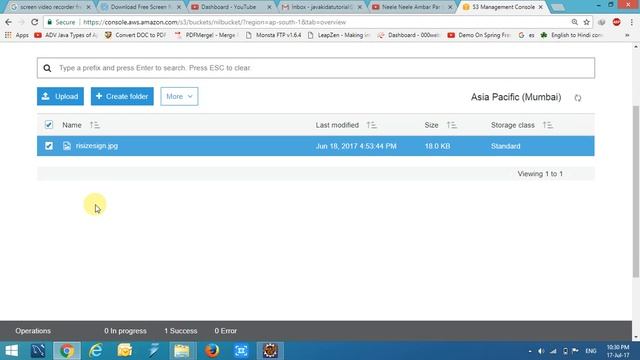Screen dimensions: 640x360
Task: Open the risizesign.jpg file link
Action: tap(97, 146)
